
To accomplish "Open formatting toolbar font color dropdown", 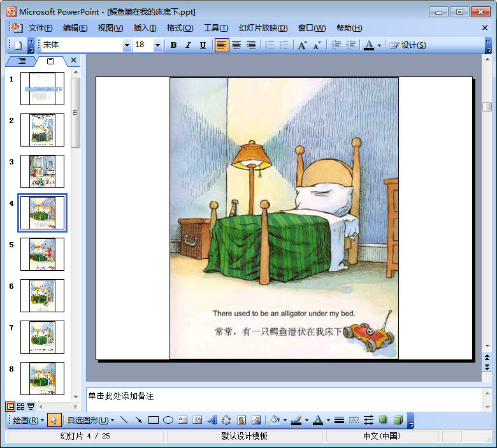I will [x=379, y=46].
